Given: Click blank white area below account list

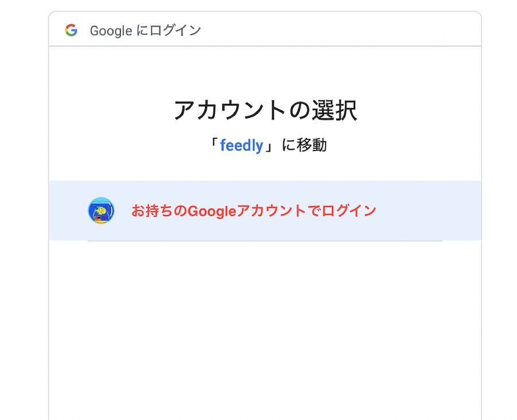Looking at the screenshot, I should pos(265,327).
